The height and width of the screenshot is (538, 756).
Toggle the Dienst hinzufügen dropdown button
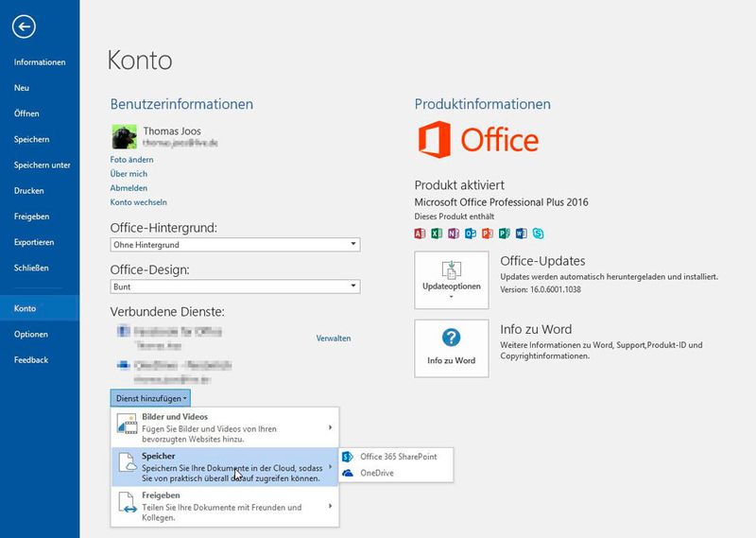coord(150,398)
